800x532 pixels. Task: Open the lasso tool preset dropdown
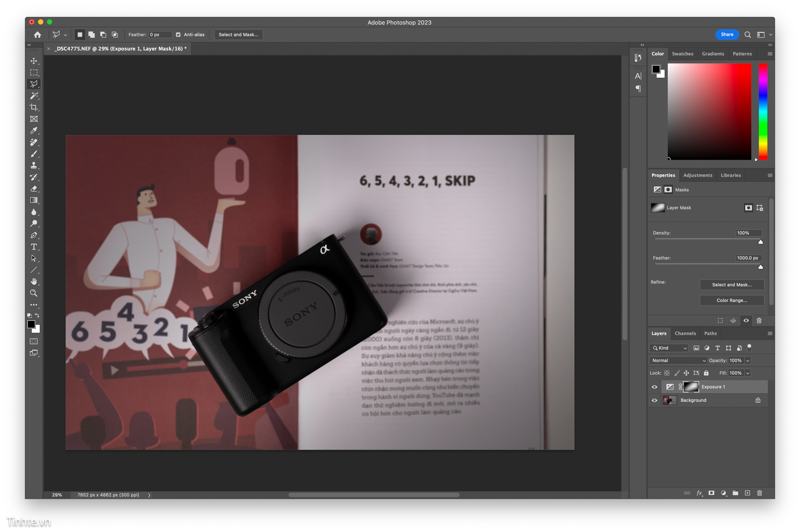pyautogui.click(x=65, y=35)
